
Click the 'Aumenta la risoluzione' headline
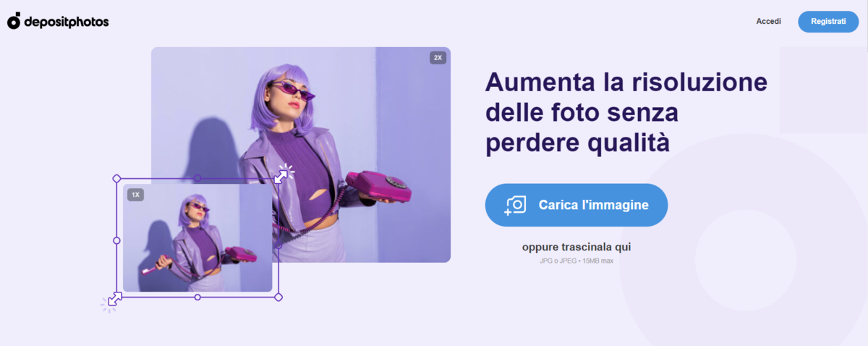(626, 82)
